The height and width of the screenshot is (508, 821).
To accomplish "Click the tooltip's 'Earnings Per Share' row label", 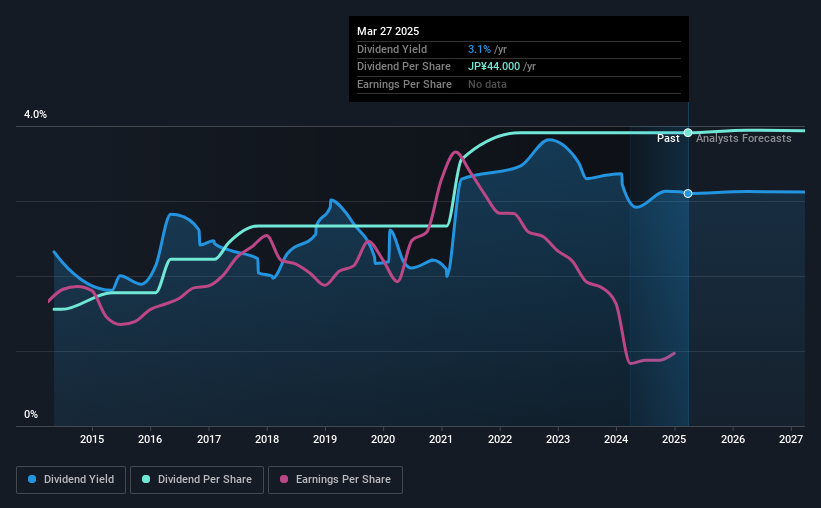I will point(404,84).
